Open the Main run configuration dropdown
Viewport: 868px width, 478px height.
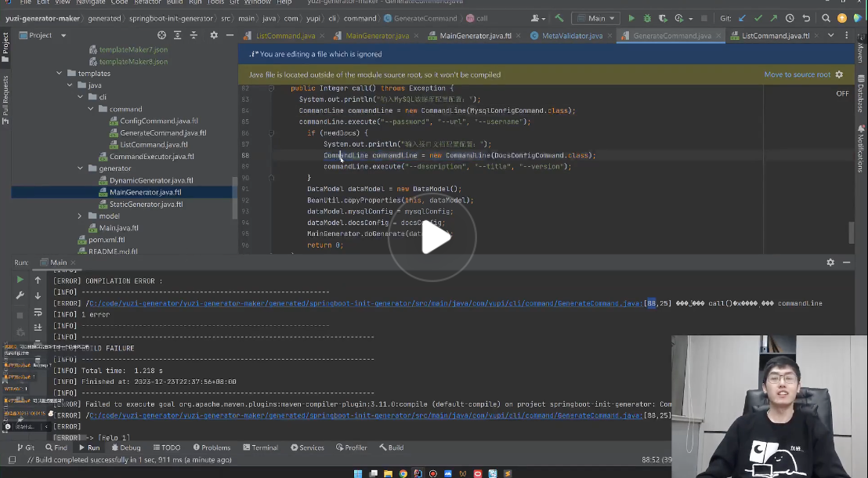[595, 18]
